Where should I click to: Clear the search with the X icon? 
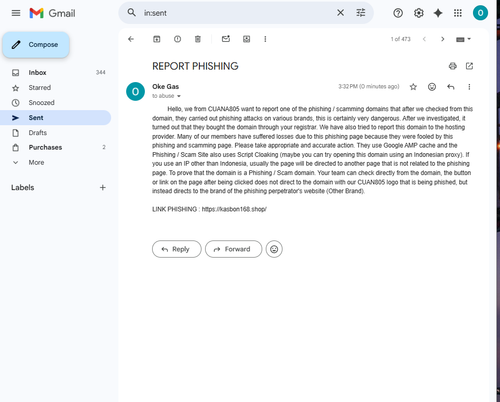click(340, 13)
